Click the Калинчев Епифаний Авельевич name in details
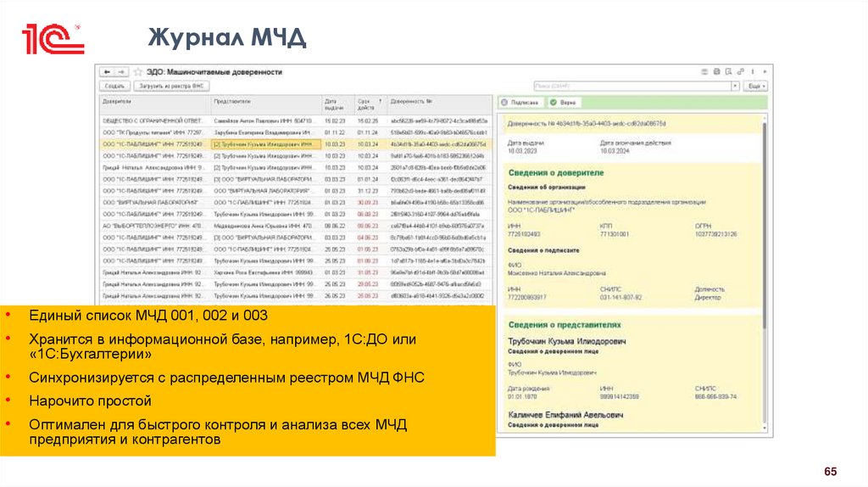Image resolution: width=868 pixels, height=487 pixels. point(565,415)
